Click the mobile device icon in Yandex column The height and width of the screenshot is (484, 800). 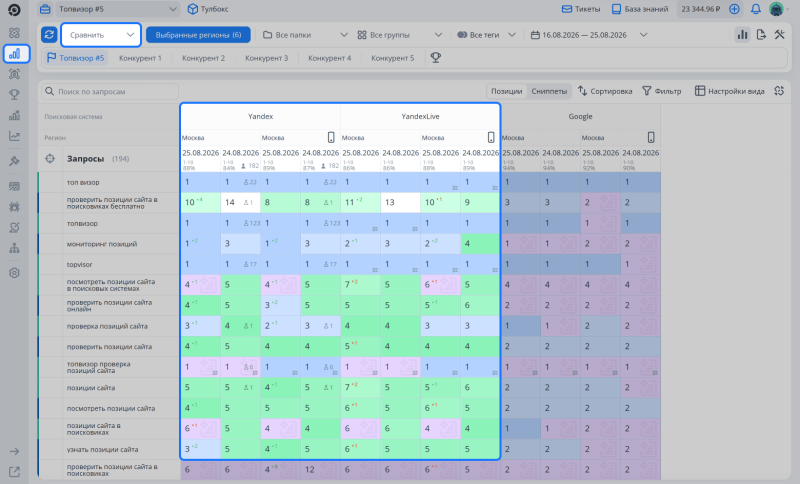point(331,137)
